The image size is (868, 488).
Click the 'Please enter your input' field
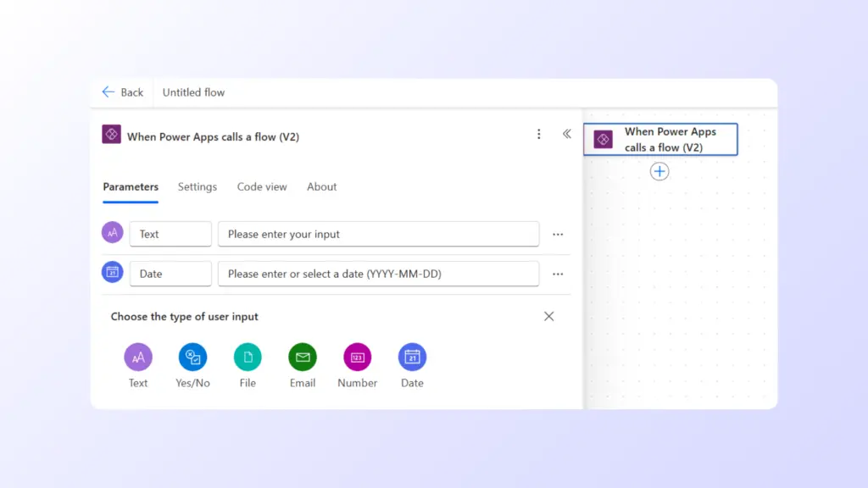tap(379, 234)
